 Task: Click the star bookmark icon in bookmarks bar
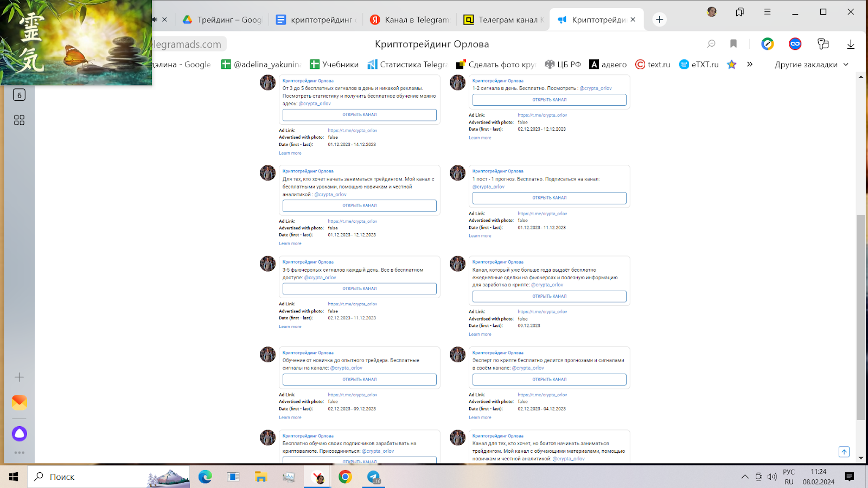coord(732,65)
